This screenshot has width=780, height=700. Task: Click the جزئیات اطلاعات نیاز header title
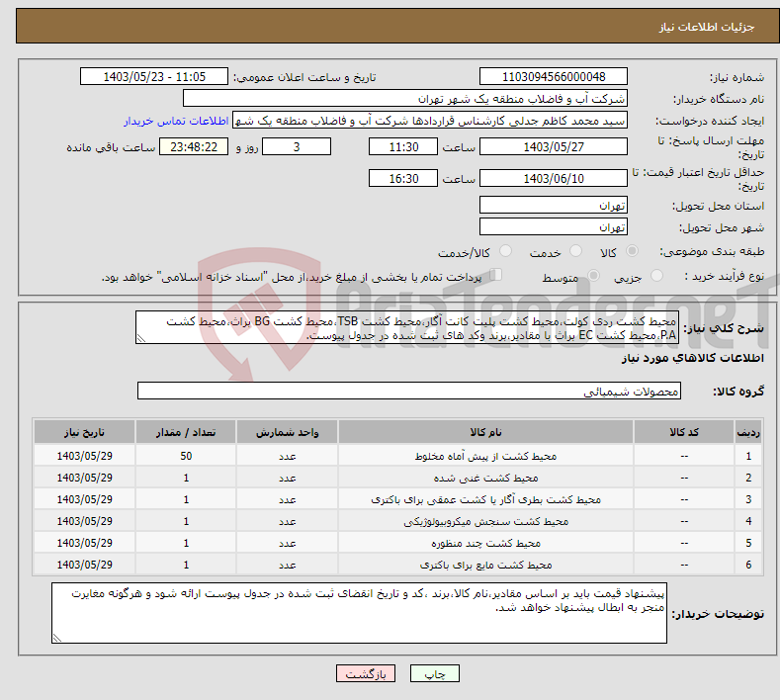[x=707, y=27]
